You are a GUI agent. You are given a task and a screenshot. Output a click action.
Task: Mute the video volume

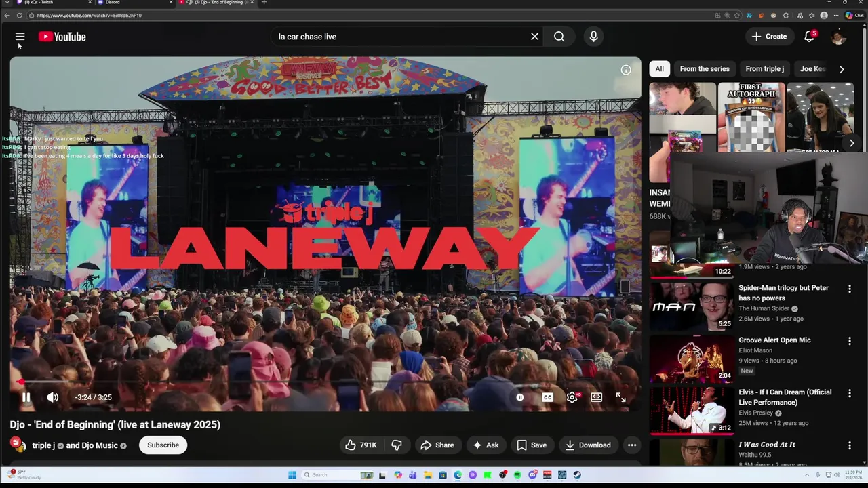click(x=52, y=397)
